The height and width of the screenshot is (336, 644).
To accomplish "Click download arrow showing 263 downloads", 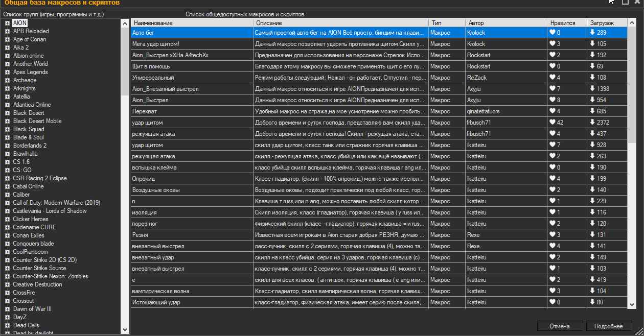I will [x=592, y=156].
